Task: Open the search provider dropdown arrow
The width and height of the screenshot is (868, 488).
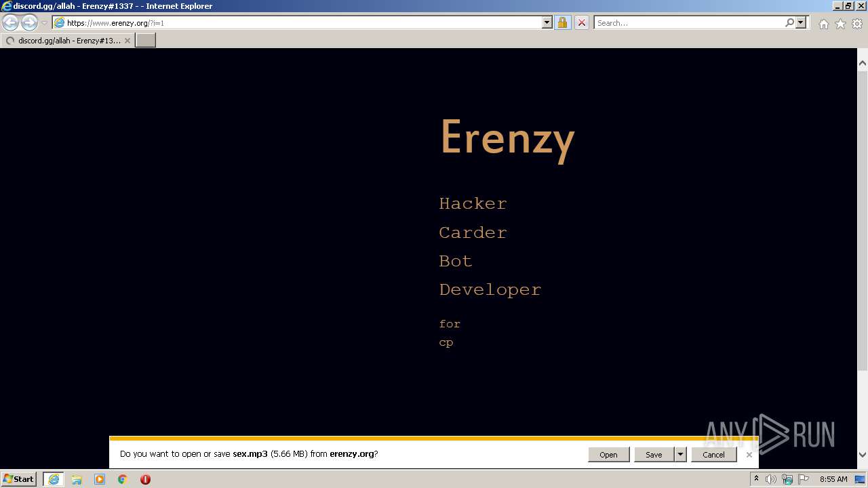Action: [x=801, y=22]
